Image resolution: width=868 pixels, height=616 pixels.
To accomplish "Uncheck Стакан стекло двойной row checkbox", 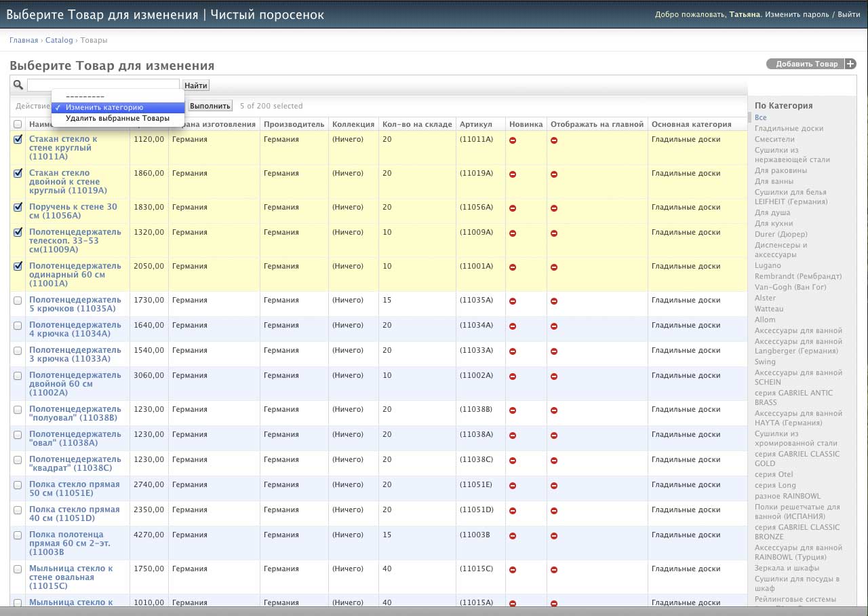I will pos(18,174).
